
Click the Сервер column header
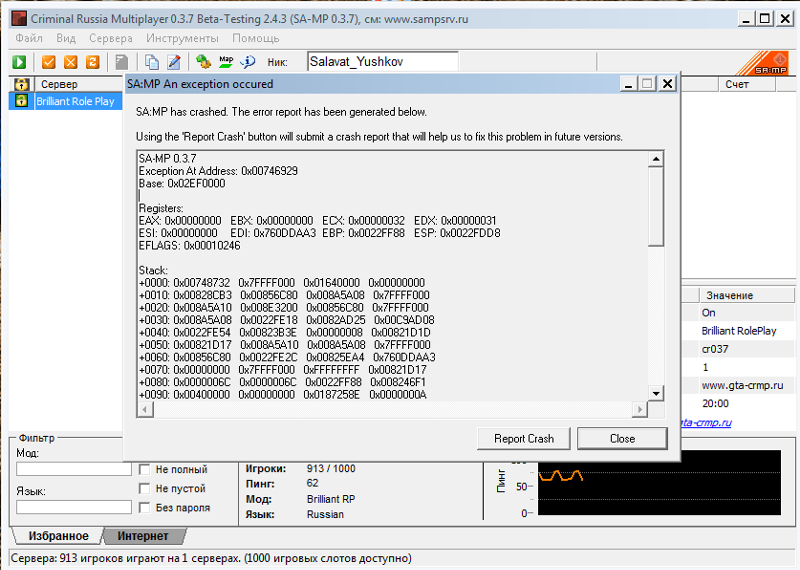[x=79, y=84]
